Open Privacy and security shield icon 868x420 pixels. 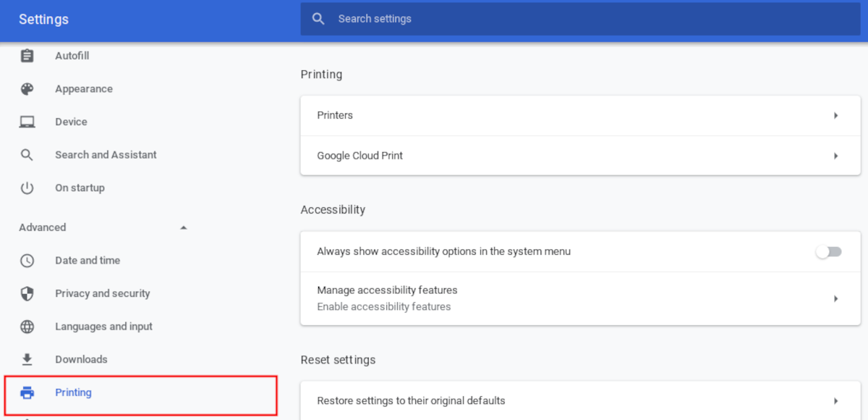(x=27, y=293)
